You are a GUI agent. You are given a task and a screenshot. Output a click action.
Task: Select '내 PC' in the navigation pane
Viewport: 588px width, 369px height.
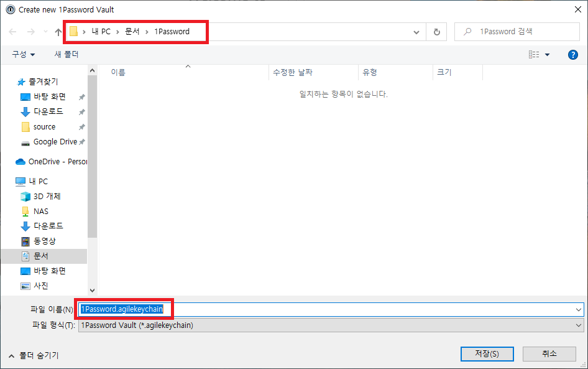click(x=39, y=181)
